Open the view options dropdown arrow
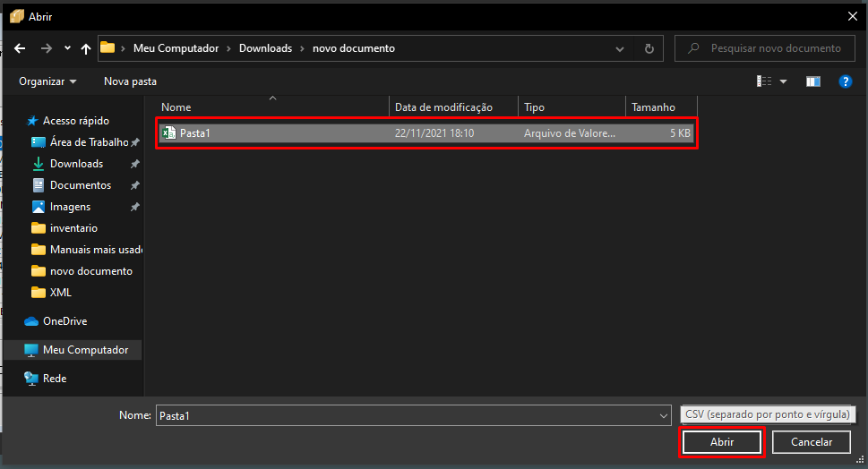 (783, 81)
